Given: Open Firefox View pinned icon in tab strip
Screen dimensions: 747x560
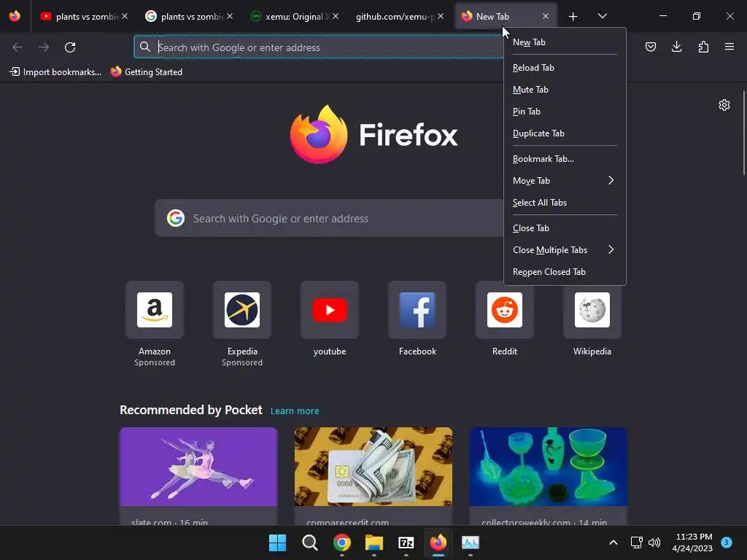Looking at the screenshot, I should point(15,16).
